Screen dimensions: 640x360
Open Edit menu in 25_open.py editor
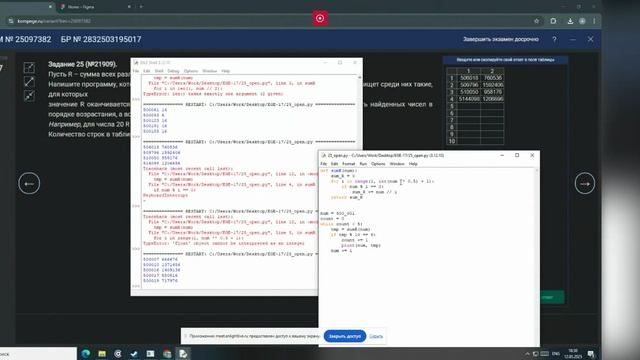click(334, 164)
